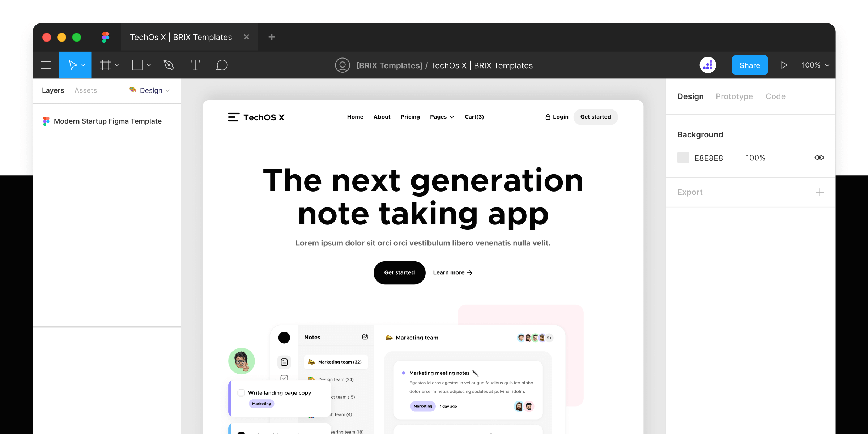Click the E8E8E8 color swatch
The width and height of the screenshot is (868, 434).
682,158
